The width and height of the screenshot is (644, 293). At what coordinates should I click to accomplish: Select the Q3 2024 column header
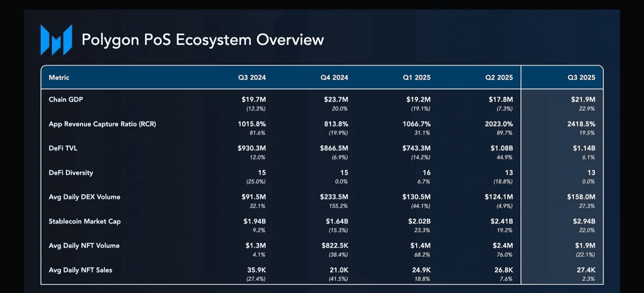pyautogui.click(x=252, y=78)
